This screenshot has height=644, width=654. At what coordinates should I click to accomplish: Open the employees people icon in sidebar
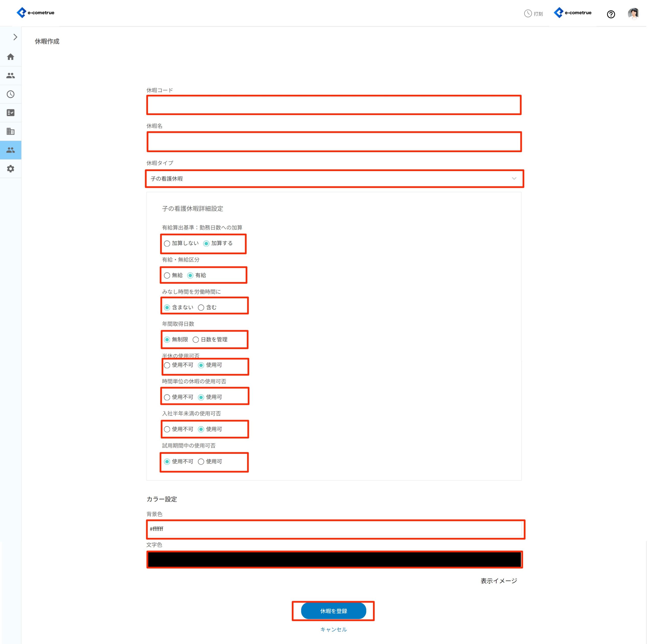click(x=10, y=75)
